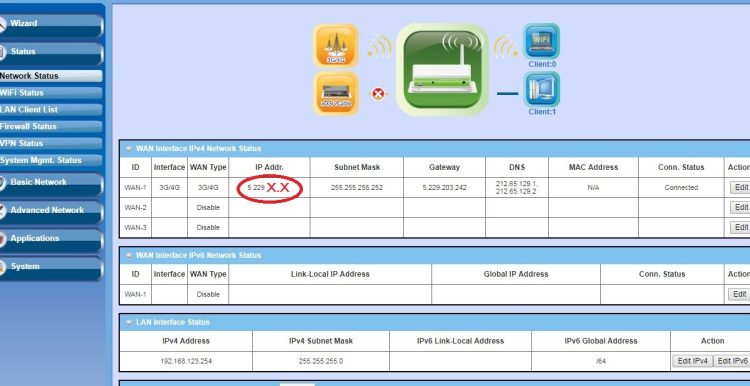Click the Applications menu icon
Image resolution: width=750 pixels, height=386 pixels.
2,240
